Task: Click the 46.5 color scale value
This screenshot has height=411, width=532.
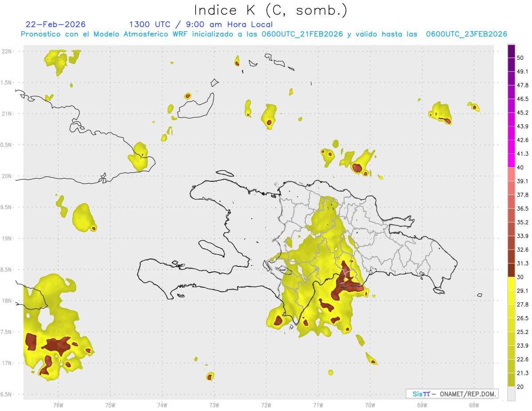Action: (523, 99)
